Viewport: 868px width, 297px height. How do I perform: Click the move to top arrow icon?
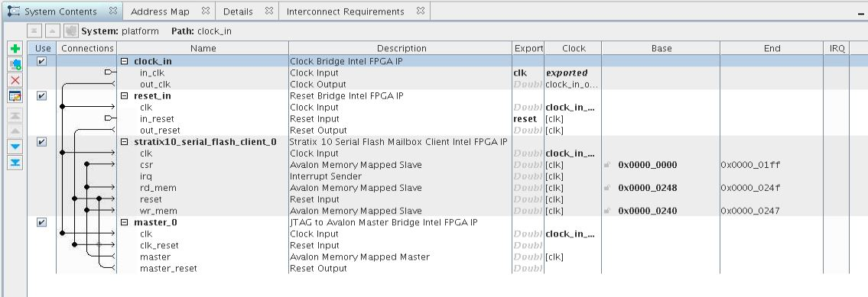click(x=15, y=115)
